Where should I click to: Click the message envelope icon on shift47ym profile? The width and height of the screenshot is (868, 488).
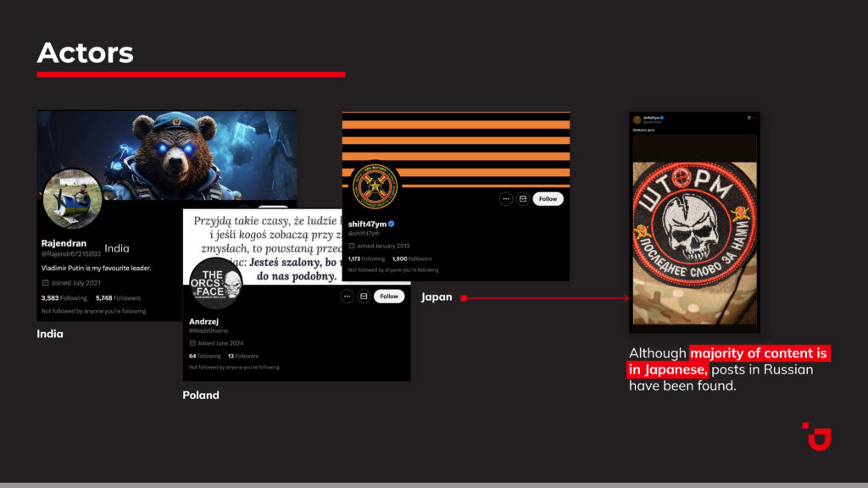point(523,199)
